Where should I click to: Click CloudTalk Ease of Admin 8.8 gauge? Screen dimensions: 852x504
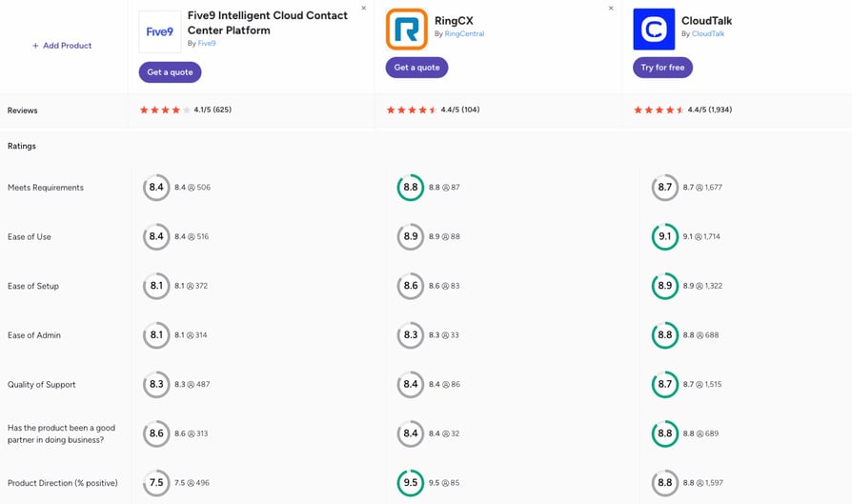(x=665, y=335)
